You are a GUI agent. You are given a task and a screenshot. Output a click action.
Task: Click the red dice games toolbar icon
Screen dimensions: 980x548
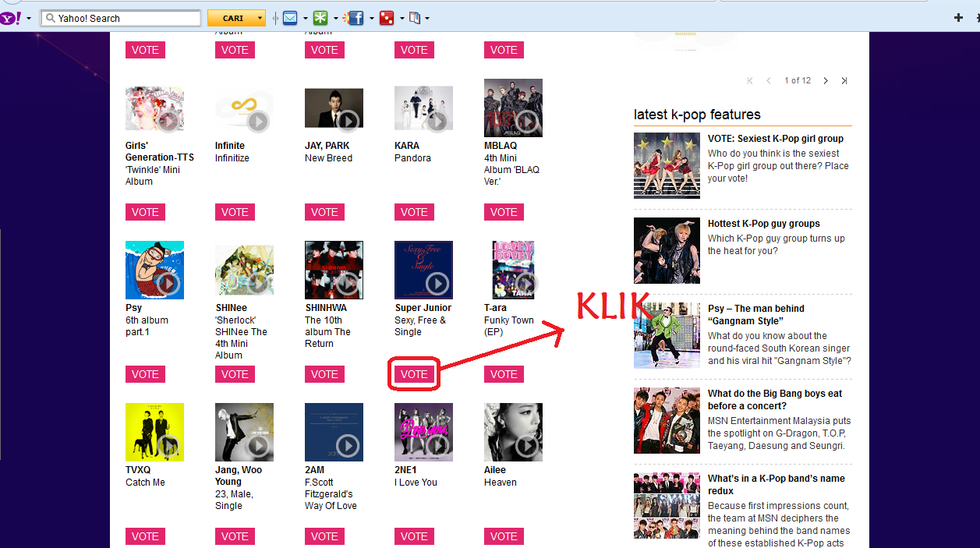(387, 18)
